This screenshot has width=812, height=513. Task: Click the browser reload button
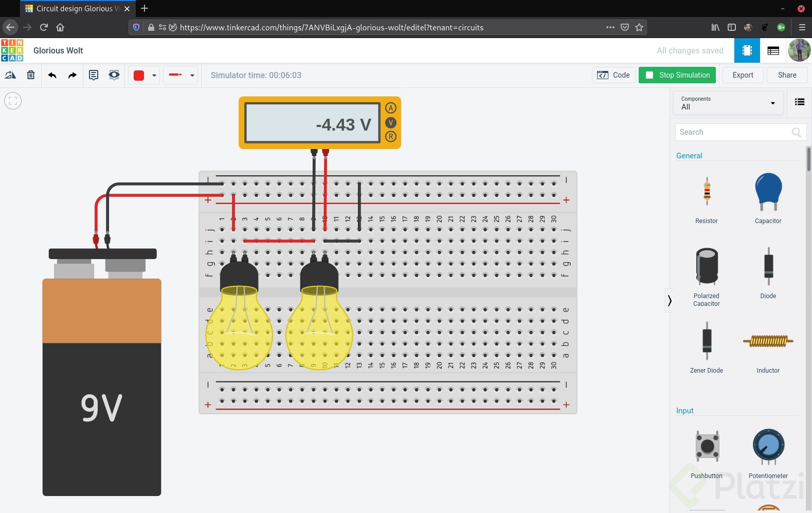(x=44, y=27)
